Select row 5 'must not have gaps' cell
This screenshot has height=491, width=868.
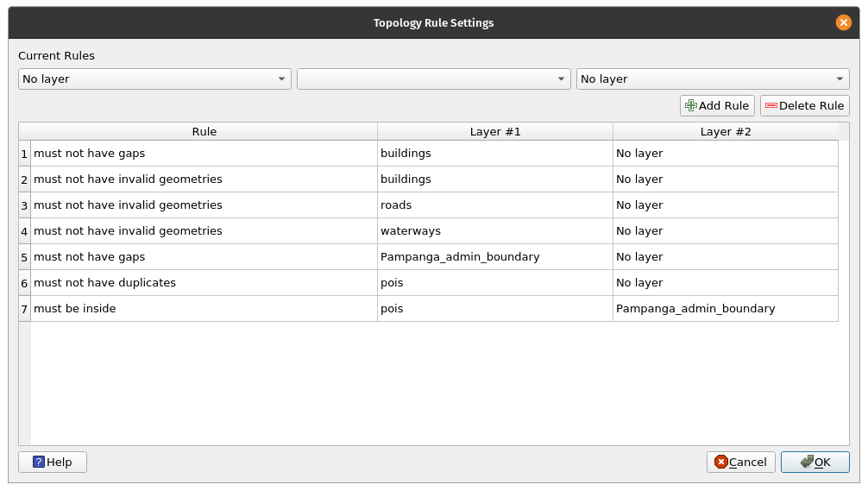(204, 257)
